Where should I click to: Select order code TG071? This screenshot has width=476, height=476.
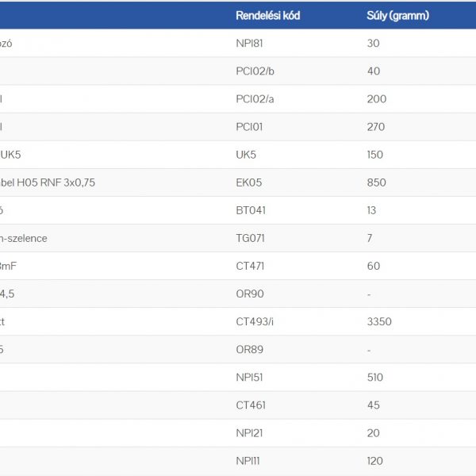(250, 238)
